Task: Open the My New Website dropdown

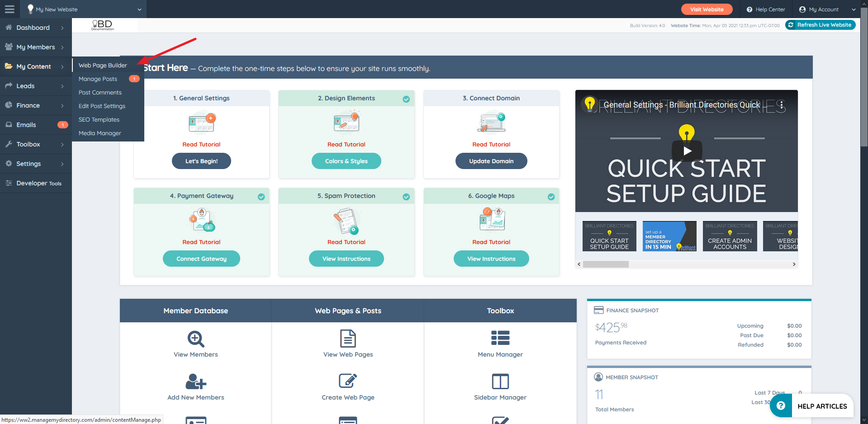Action: pos(84,9)
